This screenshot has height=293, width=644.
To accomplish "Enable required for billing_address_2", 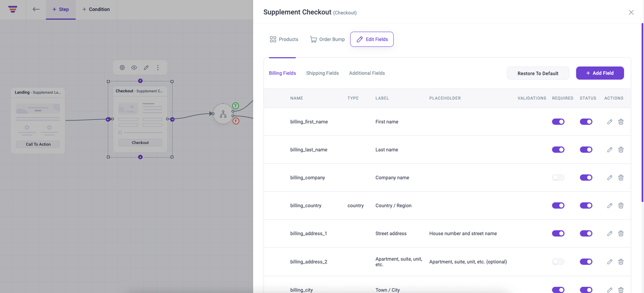I will [x=558, y=262].
